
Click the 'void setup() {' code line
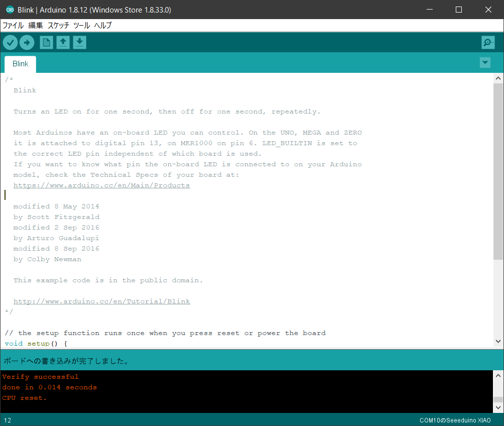click(x=36, y=344)
